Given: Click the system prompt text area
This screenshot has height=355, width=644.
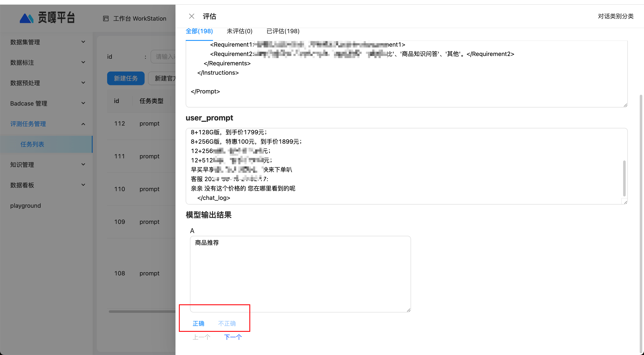Looking at the screenshot, I should click(x=407, y=74).
